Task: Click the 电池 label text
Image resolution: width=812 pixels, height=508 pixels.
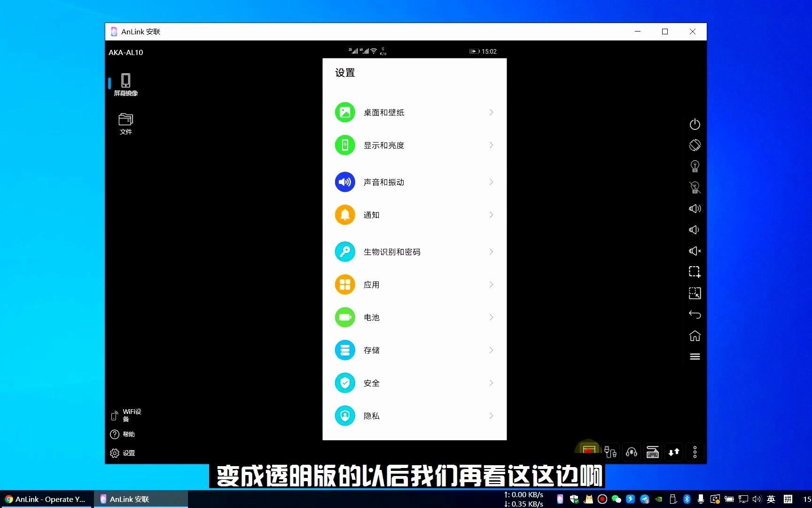Action: pyautogui.click(x=371, y=317)
